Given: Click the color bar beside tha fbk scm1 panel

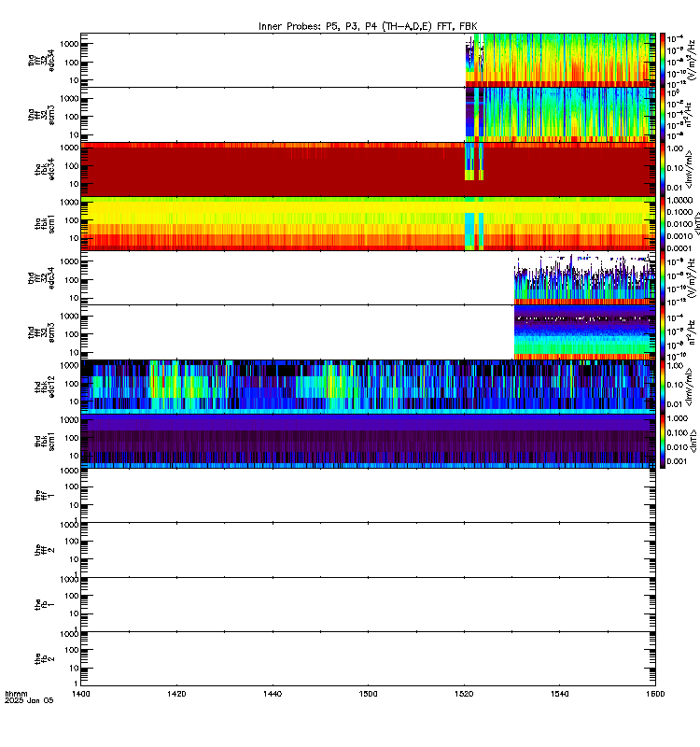Looking at the screenshot, I should click(x=663, y=223).
